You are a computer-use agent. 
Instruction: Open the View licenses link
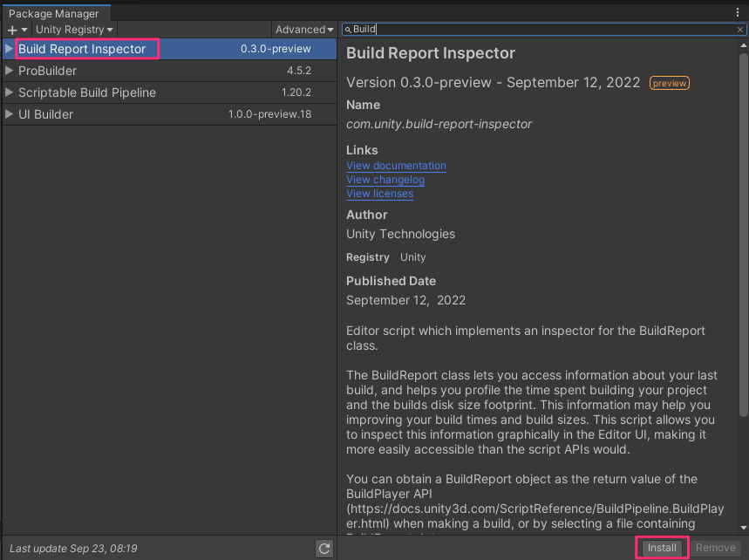380,194
